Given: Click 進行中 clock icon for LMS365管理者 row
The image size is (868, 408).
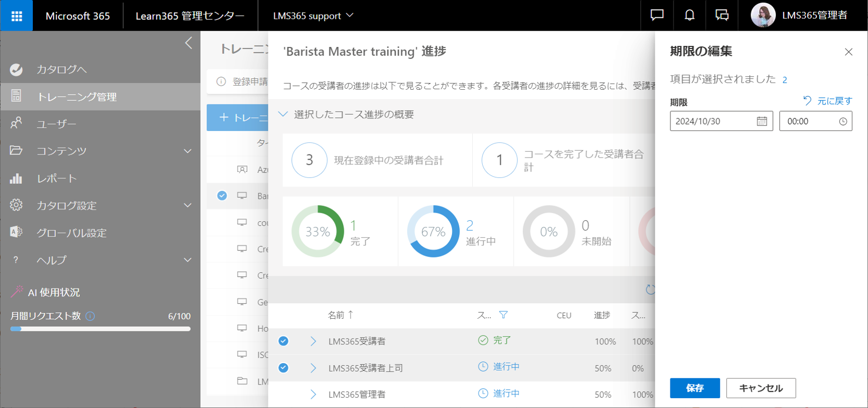Looking at the screenshot, I should point(483,393).
